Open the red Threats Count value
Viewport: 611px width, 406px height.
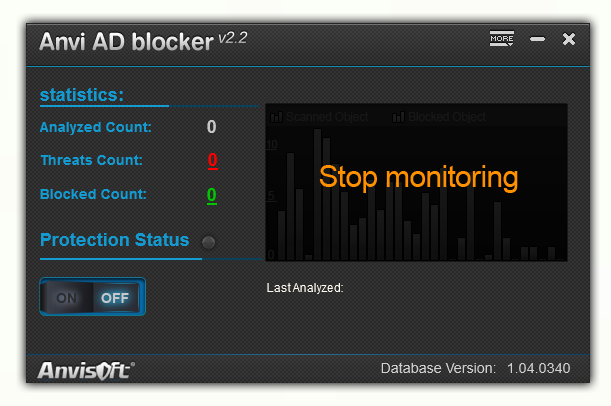[212, 160]
